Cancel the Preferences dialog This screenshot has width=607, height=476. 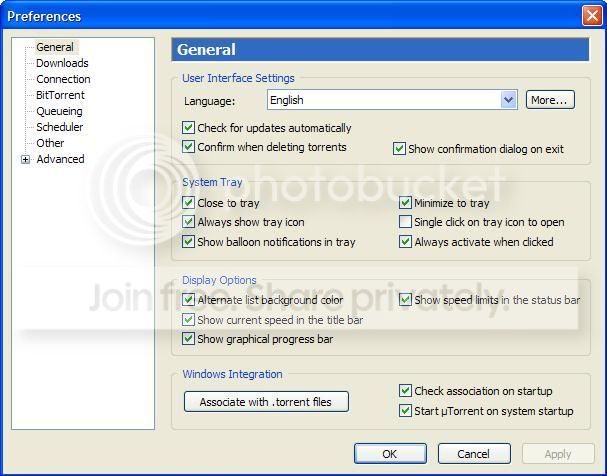474,454
